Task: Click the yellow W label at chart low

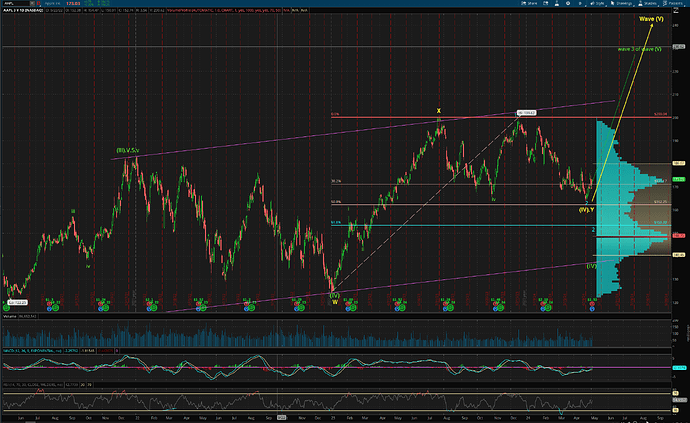Action: point(334,301)
